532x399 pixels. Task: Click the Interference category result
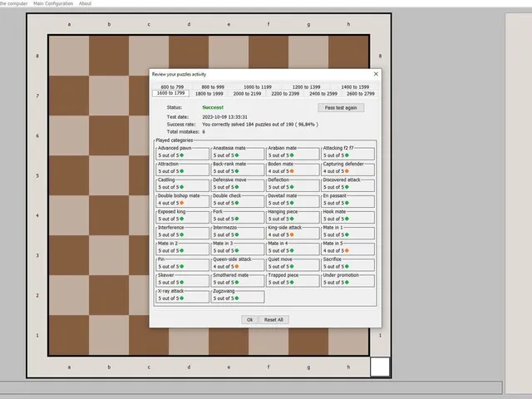click(x=183, y=232)
